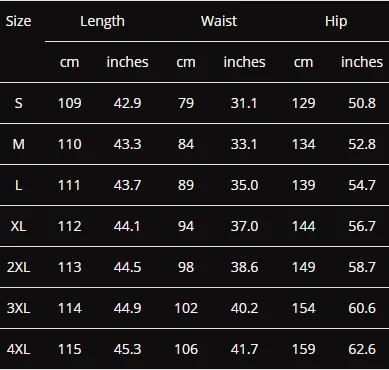Select the Hip column header
Image resolution: width=389 pixels, height=370 pixels.
(336, 21)
